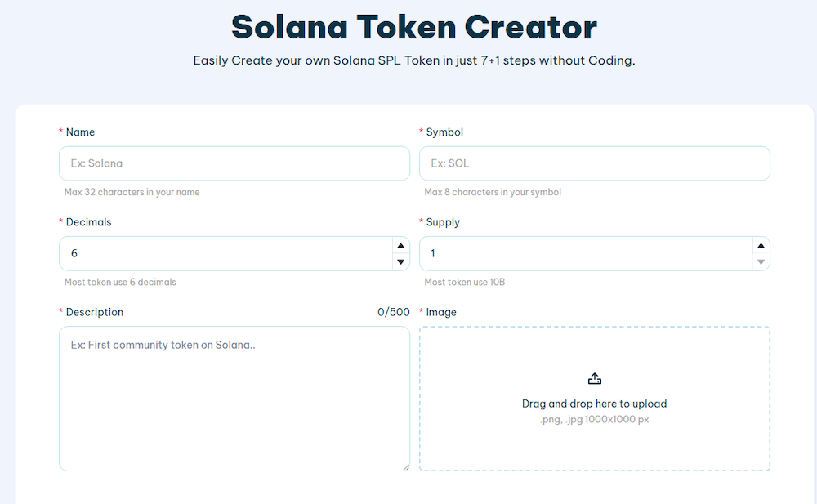Click the Solana Token Creator heading
The height and width of the screenshot is (504, 817).
[413, 27]
